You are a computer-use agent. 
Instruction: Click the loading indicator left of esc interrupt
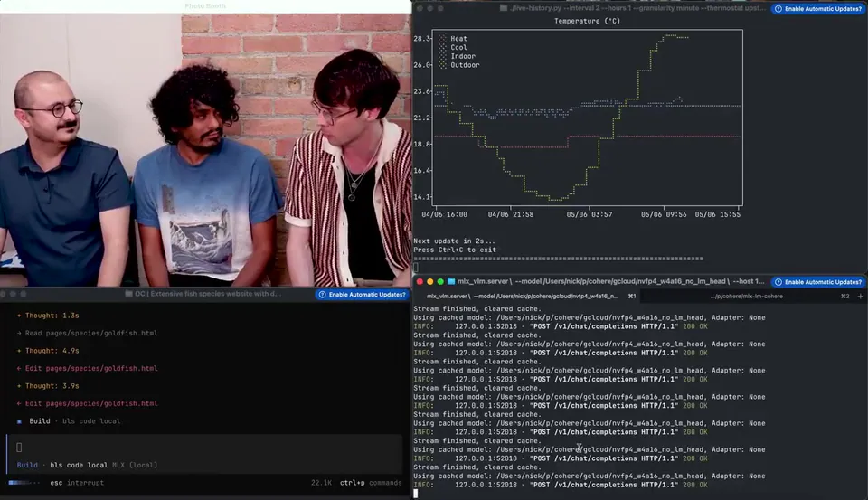tap(24, 483)
